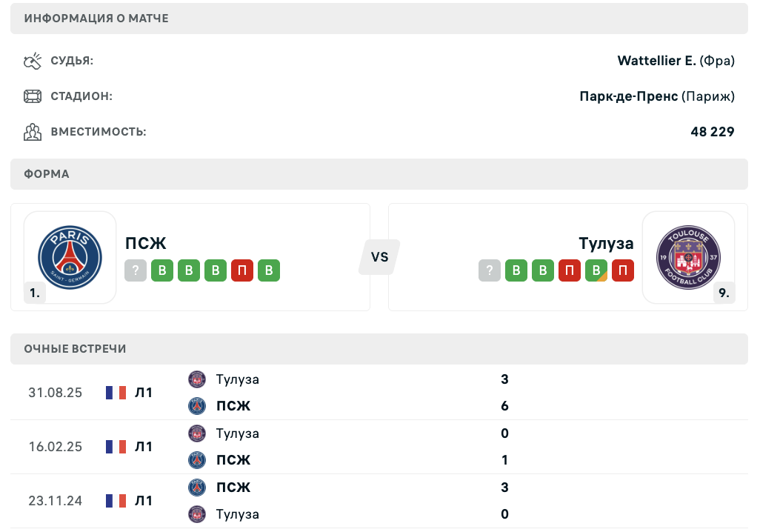Viewport: 760px width, 532px height.
Task: Click the Очные встречи section header
Action: [x=75, y=349]
